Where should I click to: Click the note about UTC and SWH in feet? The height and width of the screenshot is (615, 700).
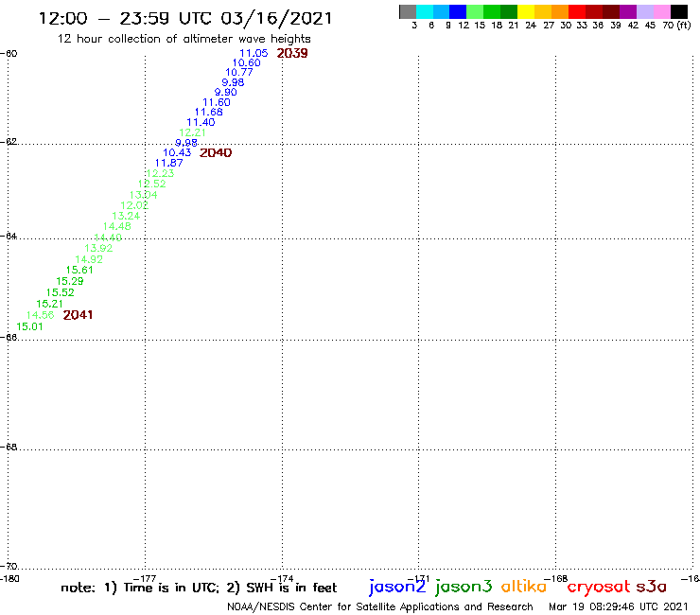(x=199, y=588)
